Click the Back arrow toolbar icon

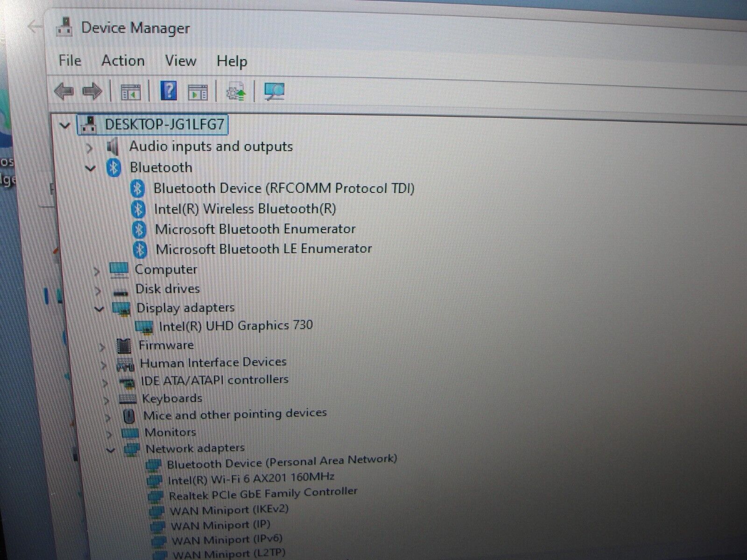(64, 91)
